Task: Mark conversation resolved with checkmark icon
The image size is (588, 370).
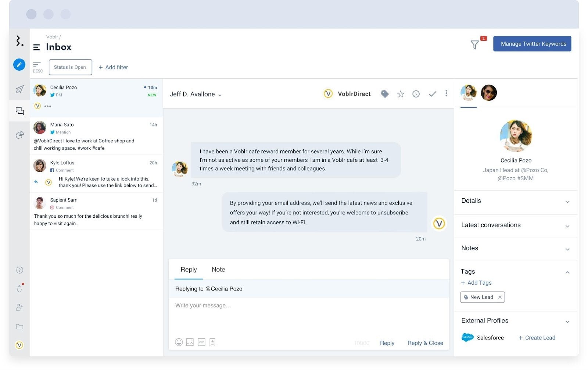Action: 433,94
